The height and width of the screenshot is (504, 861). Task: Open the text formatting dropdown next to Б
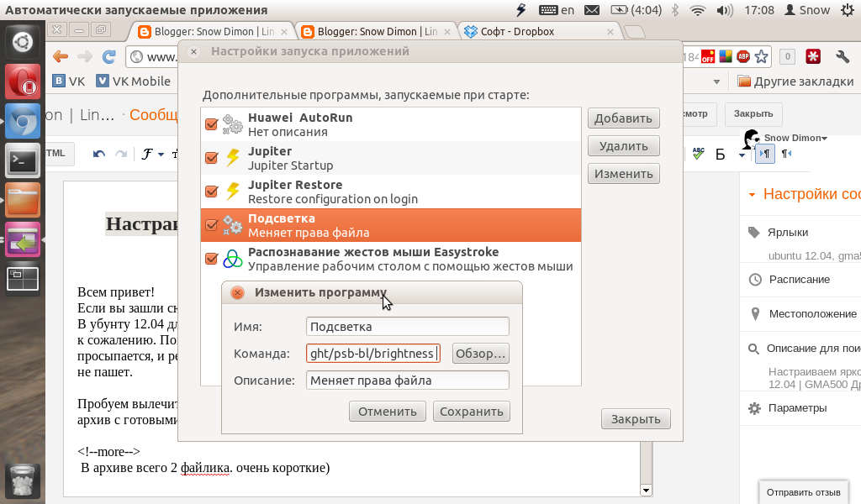[x=742, y=155]
